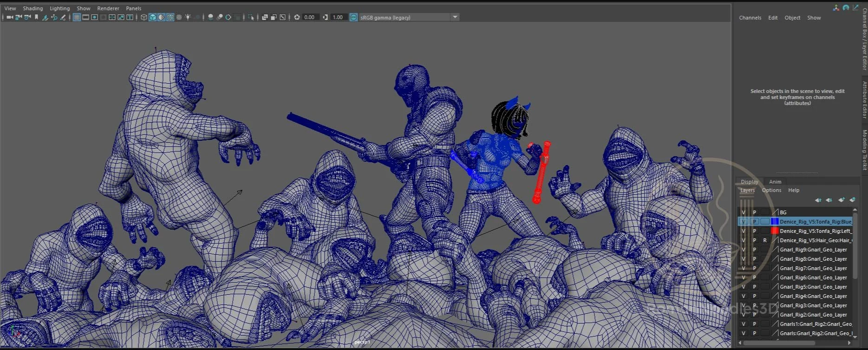Toggle the textured display checker icon
The height and width of the screenshot is (350, 868).
179,17
